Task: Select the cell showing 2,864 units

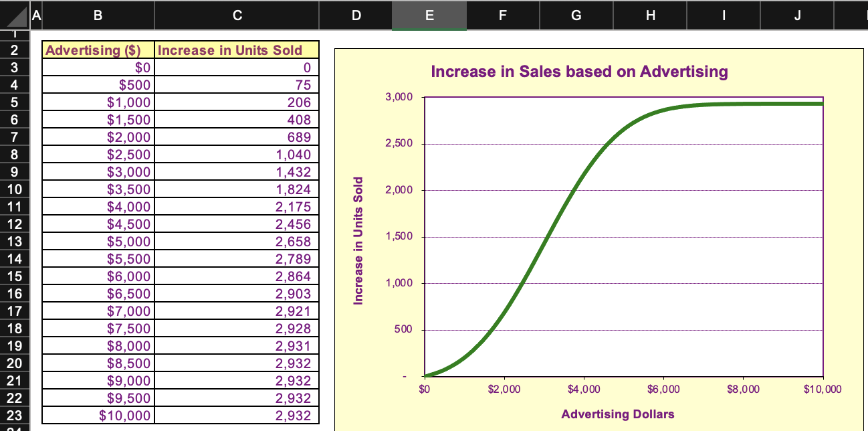Action: [237, 276]
